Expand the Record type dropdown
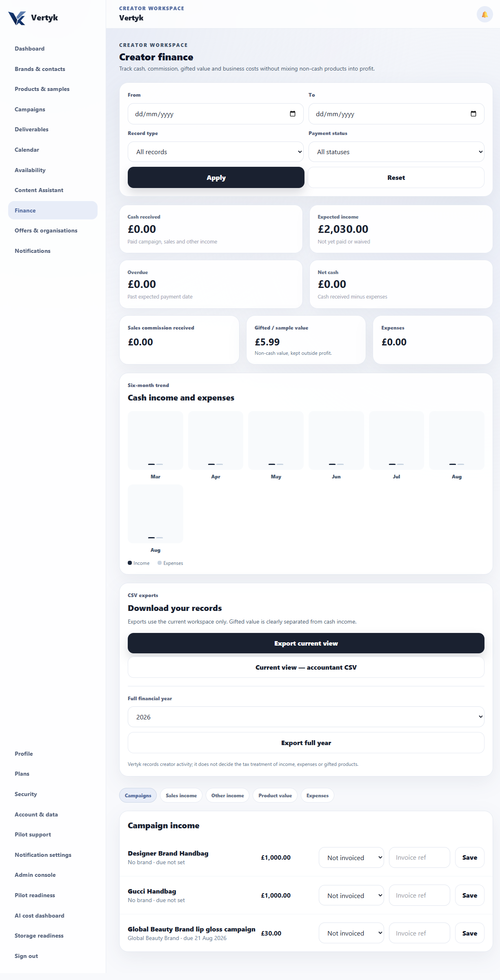 (x=216, y=152)
